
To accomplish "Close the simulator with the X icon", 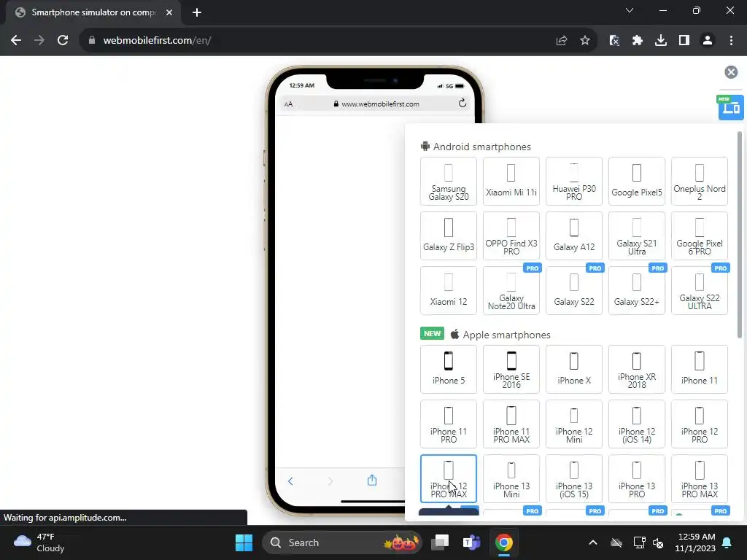I will (731, 72).
